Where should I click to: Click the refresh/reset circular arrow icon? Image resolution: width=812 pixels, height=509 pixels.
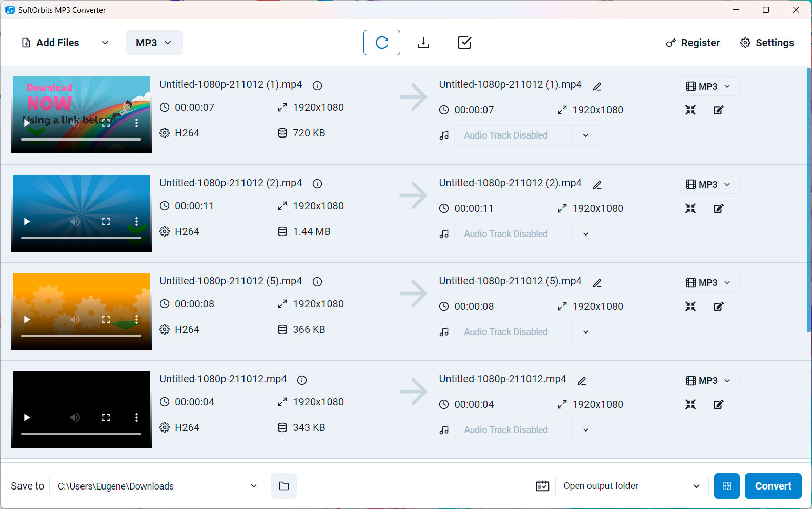point(382,43)
